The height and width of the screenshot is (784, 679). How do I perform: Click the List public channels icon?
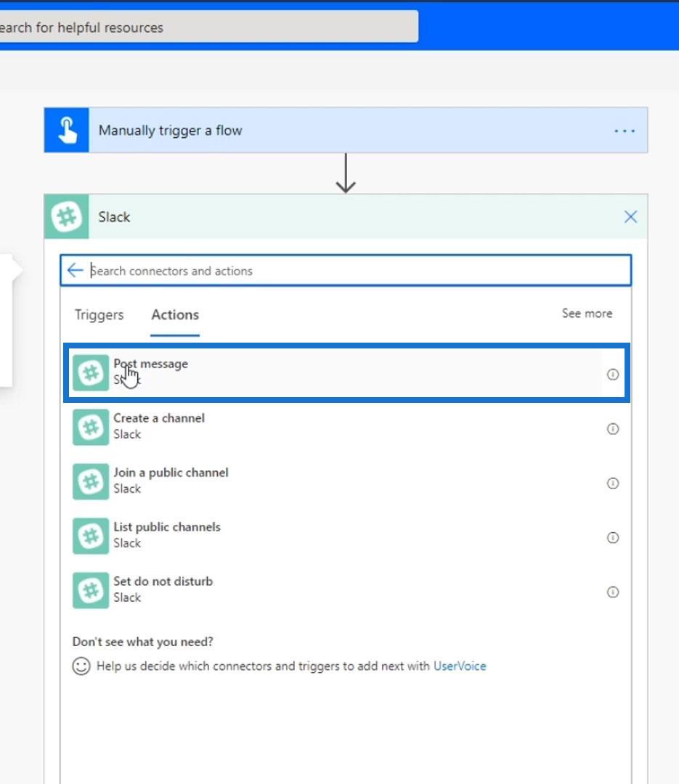tap(91, 536)
